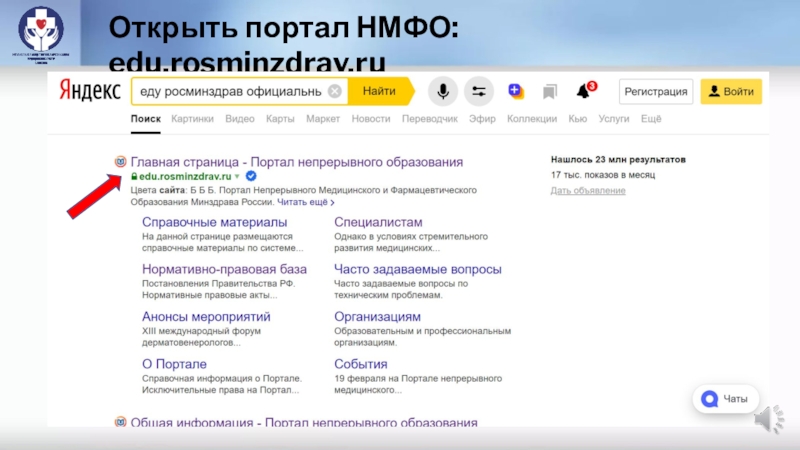
Task: Clear the search query with the X icon
Action: coord(335,91)
